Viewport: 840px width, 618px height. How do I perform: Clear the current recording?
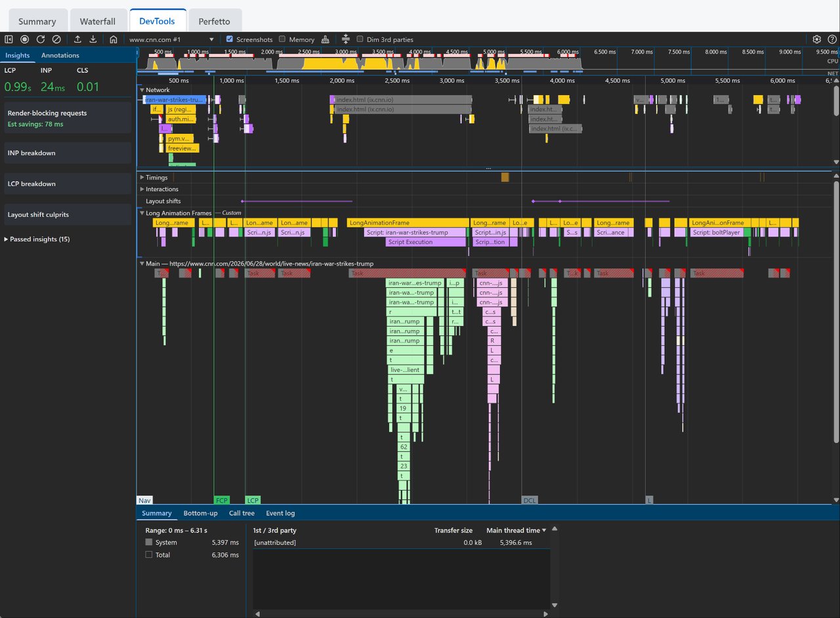(56, 39)
